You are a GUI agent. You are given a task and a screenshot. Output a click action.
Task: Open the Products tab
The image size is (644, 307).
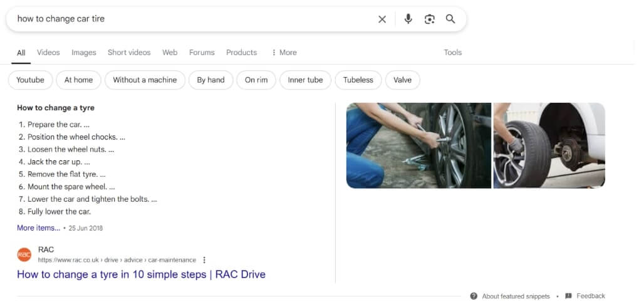tap(242, 53)
